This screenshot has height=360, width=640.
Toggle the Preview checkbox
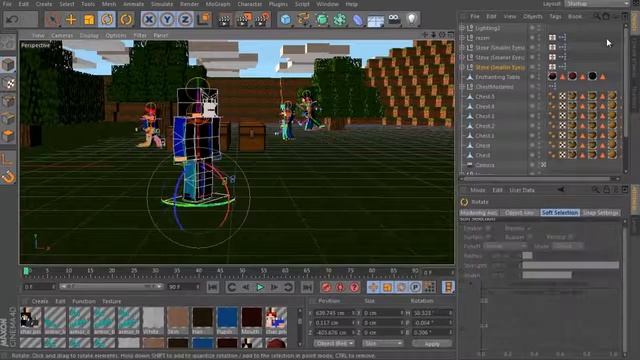(x=529, y=228)
